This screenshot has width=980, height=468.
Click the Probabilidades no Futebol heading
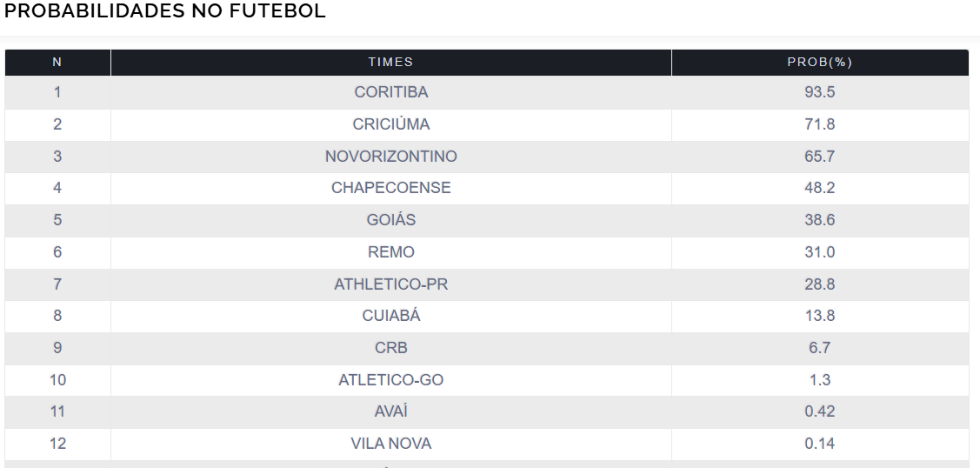165,11
